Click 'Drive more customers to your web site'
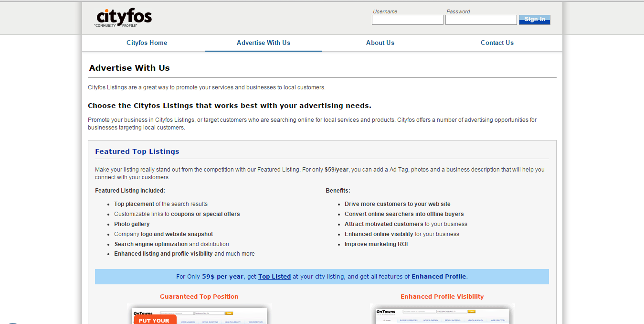 pos(398,204)
